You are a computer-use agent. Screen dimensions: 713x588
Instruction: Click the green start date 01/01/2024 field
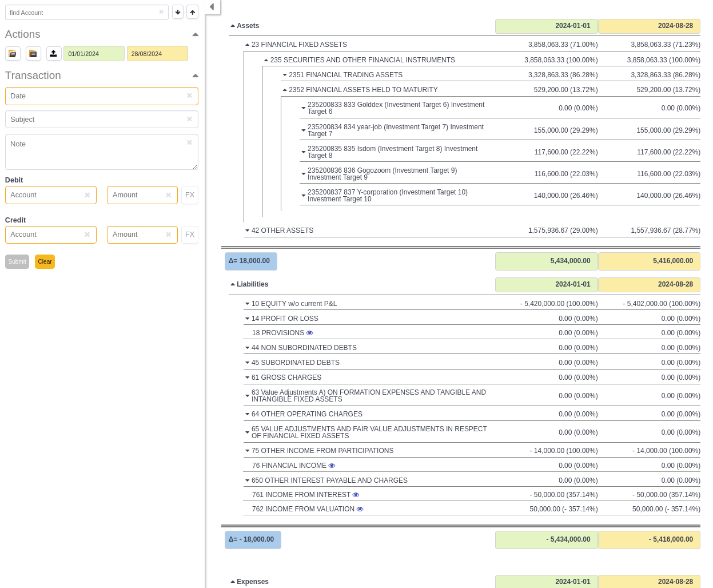click(94, 54)
